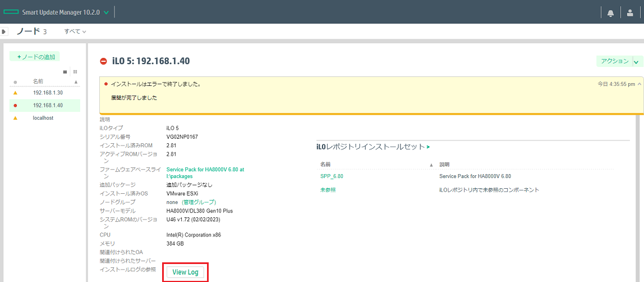644x282 pixels.
Task: Click the red error status icon beside iLO 5 title
Action: click(103, 61)
